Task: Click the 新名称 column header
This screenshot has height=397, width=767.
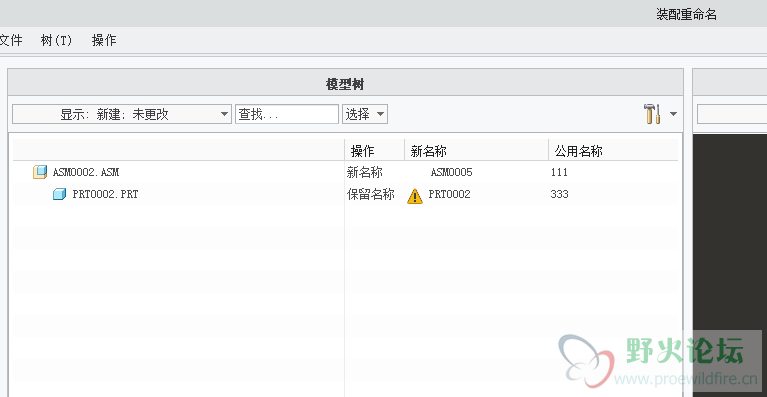Action: coord(476,151)
